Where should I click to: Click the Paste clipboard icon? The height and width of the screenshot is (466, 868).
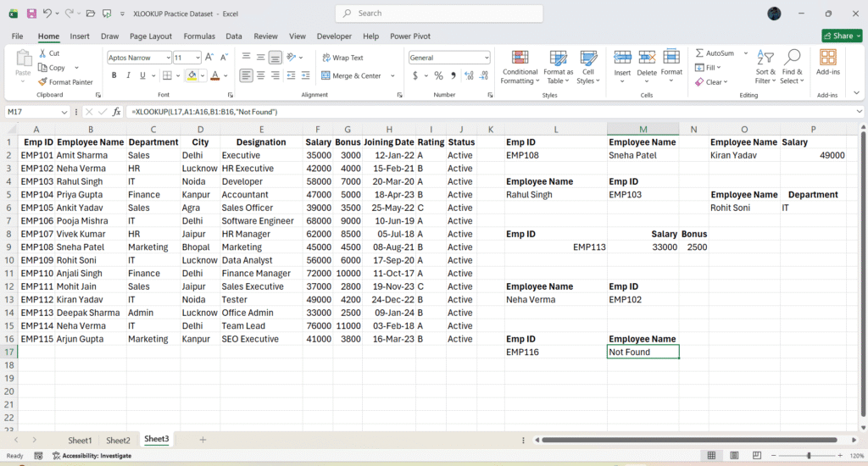[x=23, y=58]
